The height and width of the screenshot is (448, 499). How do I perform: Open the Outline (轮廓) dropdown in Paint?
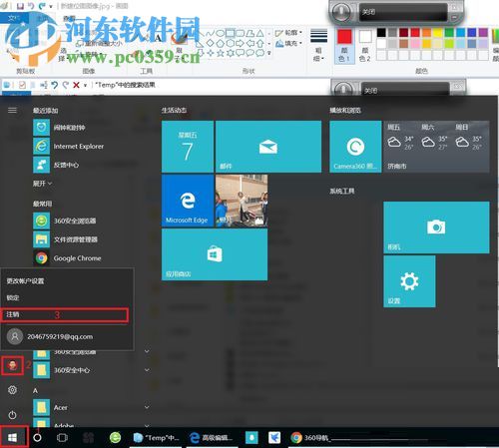tap(288, 33)
